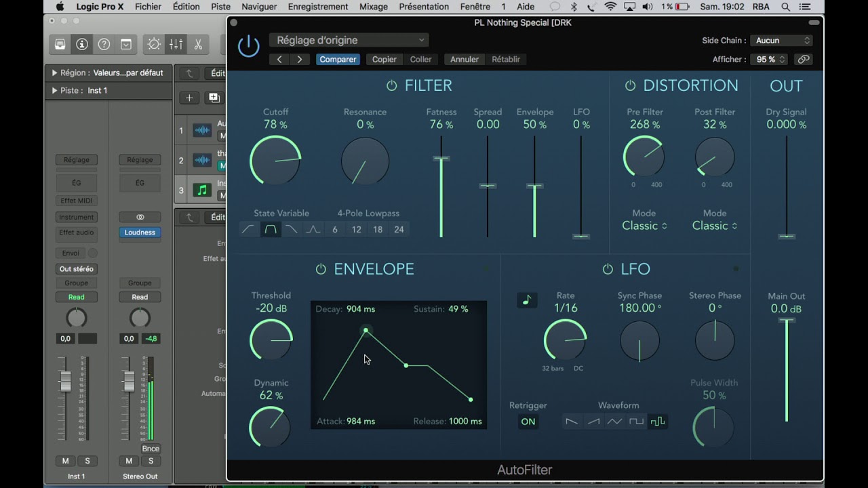Choose the random stepped LFO waveform
Image resolution: width=868 pixels, height=488 pixels.
657,422
